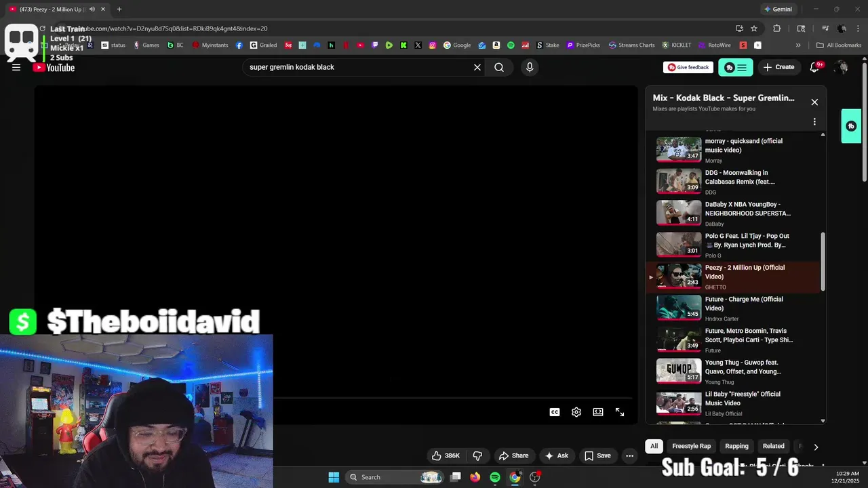Open the Instagram bookmark icon
The height and width of the screenshot is (488, 868).
(433, 45)
